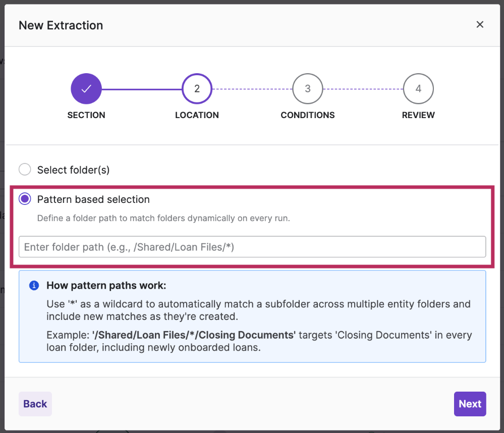Click the Select folder(s) option label
The image size is (504, 433).
[73, 170]
